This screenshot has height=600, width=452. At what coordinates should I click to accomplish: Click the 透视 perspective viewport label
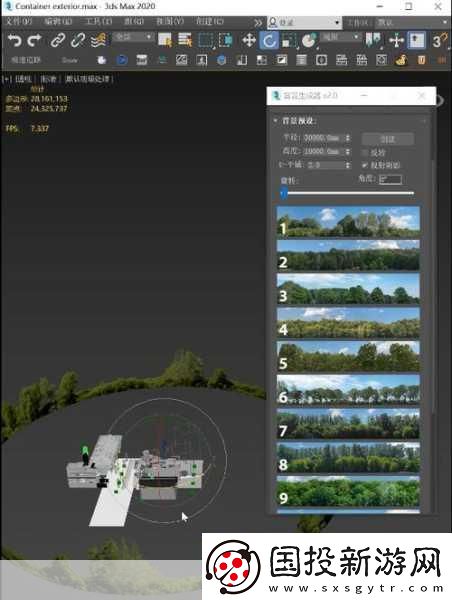click(23, 79)
